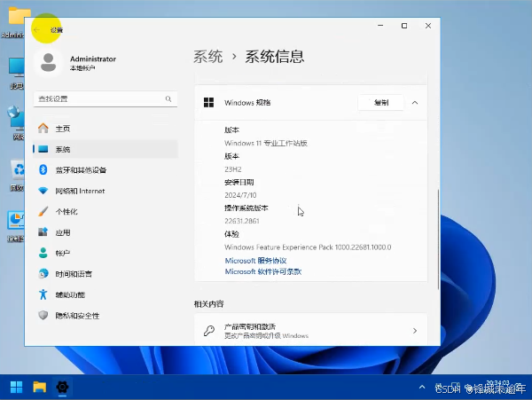Select 个性化 in the sidebar

pyautogui.click(x=106, y=211)
